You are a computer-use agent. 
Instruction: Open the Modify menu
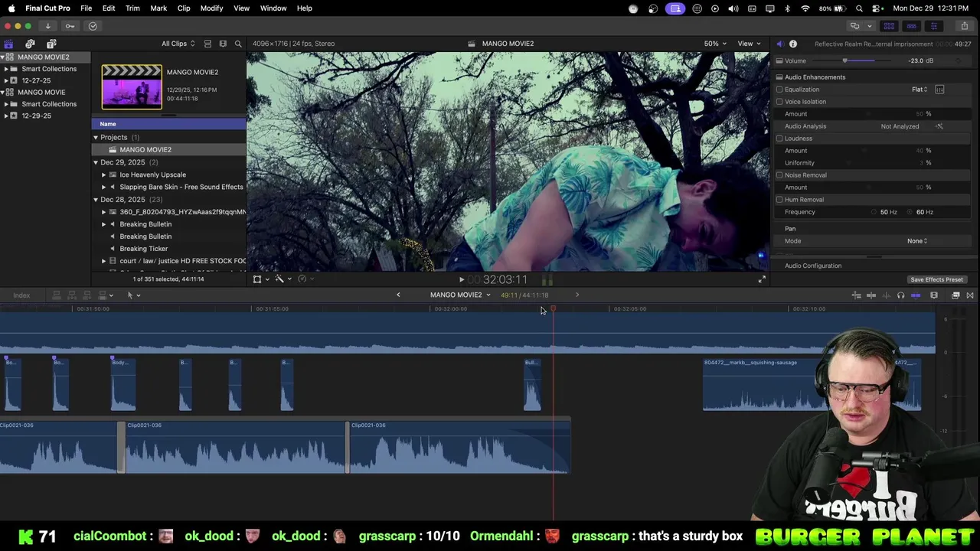(211, 8)
